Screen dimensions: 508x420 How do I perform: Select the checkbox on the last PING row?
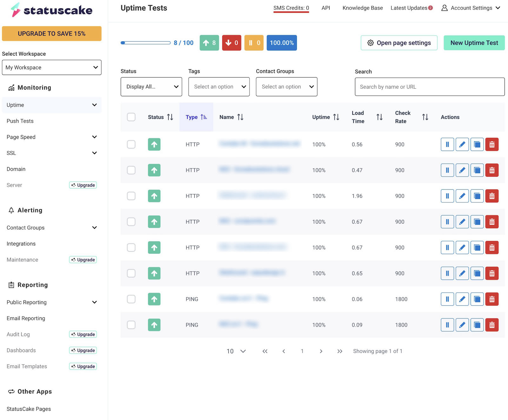(x=131, y=325)
